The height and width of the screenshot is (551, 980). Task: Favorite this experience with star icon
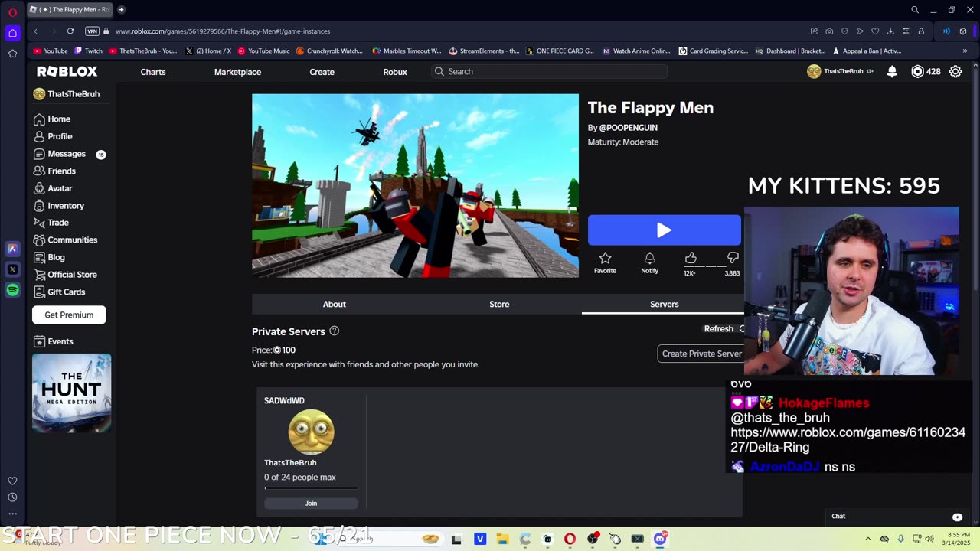point(605,263)
